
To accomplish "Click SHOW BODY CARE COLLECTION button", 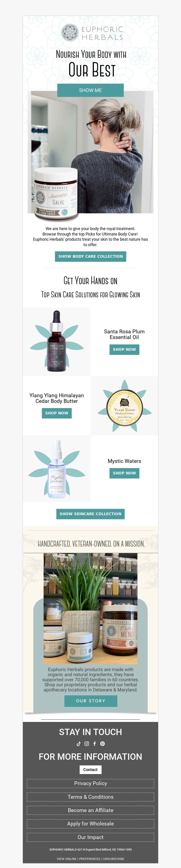I will [x=90, y=256].
